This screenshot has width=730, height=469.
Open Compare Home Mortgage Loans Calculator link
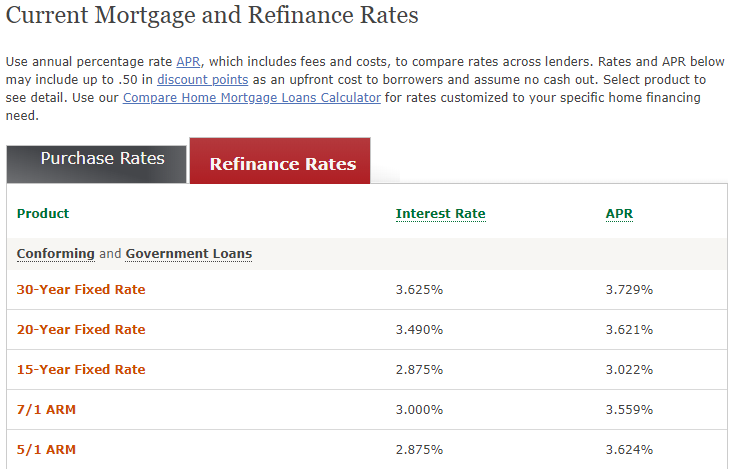[x=252, y=98]
